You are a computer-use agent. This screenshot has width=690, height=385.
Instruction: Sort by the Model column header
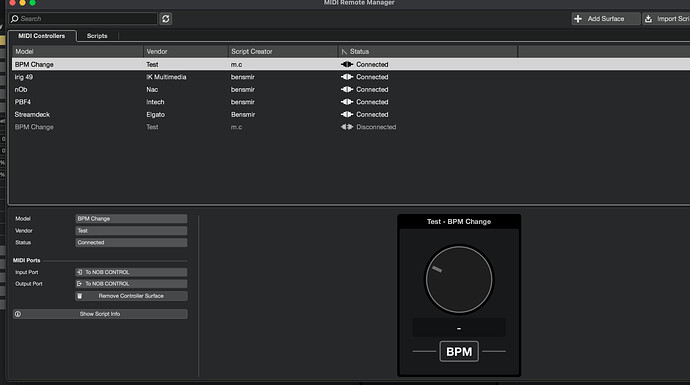click(x=77, y=51)
